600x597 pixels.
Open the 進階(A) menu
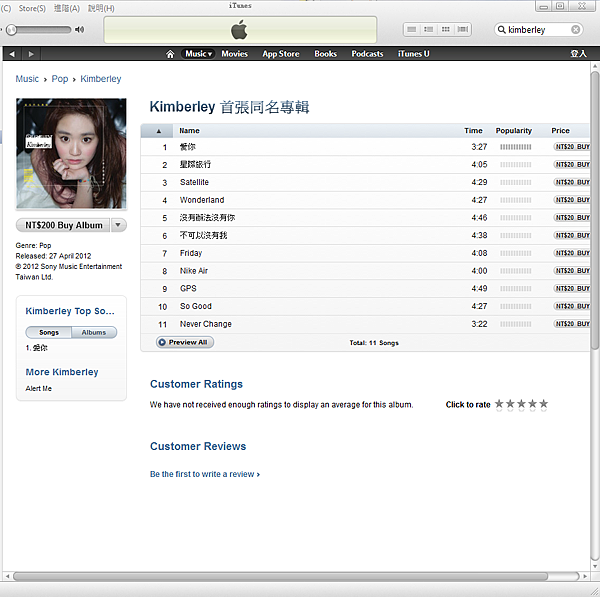67,8
